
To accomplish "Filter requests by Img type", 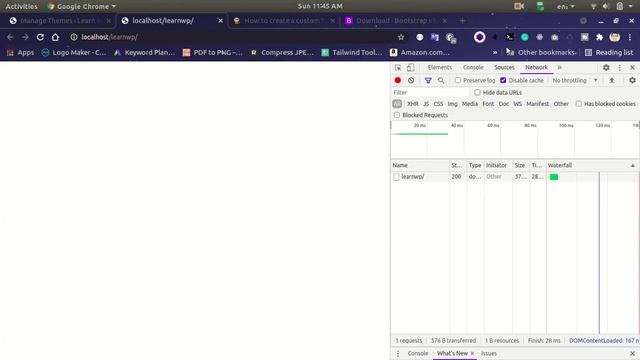I will click(452, 104).
